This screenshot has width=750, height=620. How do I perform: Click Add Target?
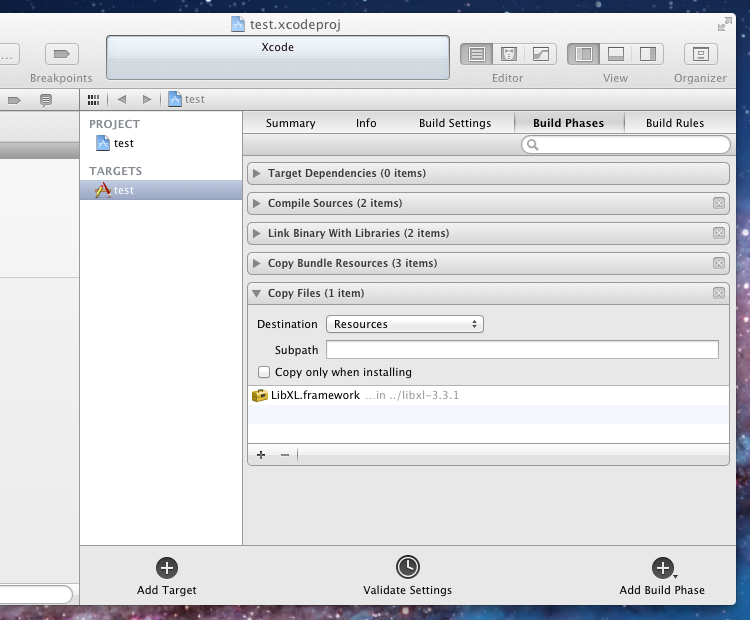coord(166,576)
